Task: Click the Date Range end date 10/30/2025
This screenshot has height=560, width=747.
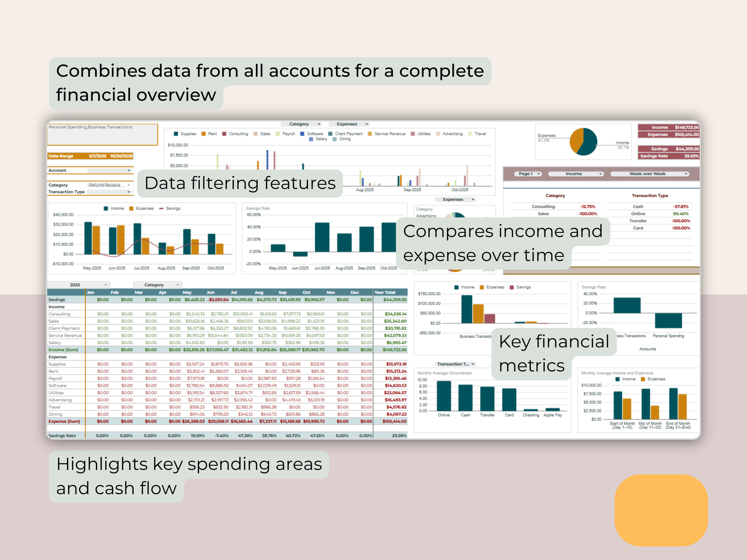Action: tap(121, 156)
